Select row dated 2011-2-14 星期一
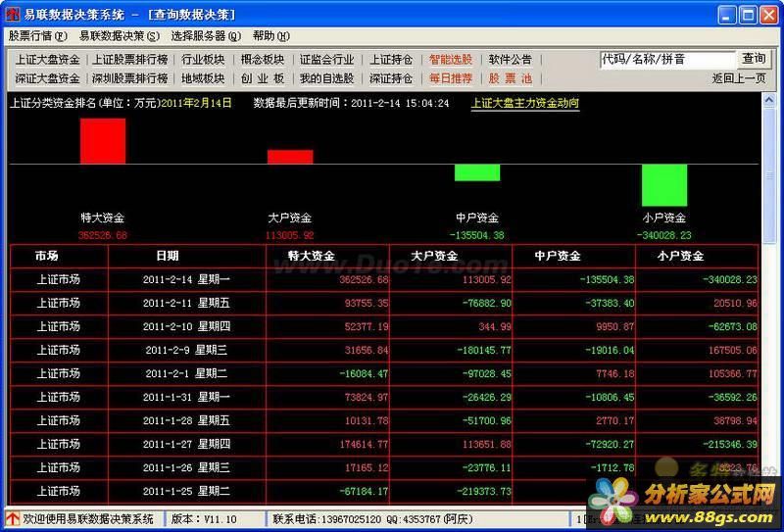Screen dimensions: 784x532 (384, 279)
